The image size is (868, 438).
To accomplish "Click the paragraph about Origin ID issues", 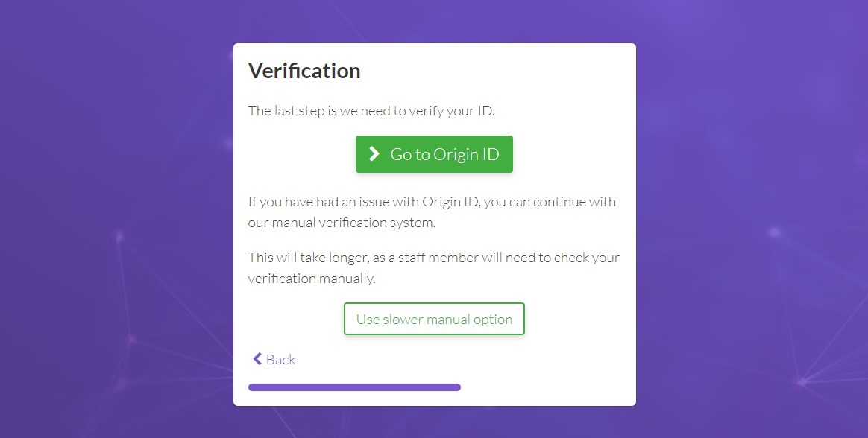I will pyautogui.click(x=432, y=212).
